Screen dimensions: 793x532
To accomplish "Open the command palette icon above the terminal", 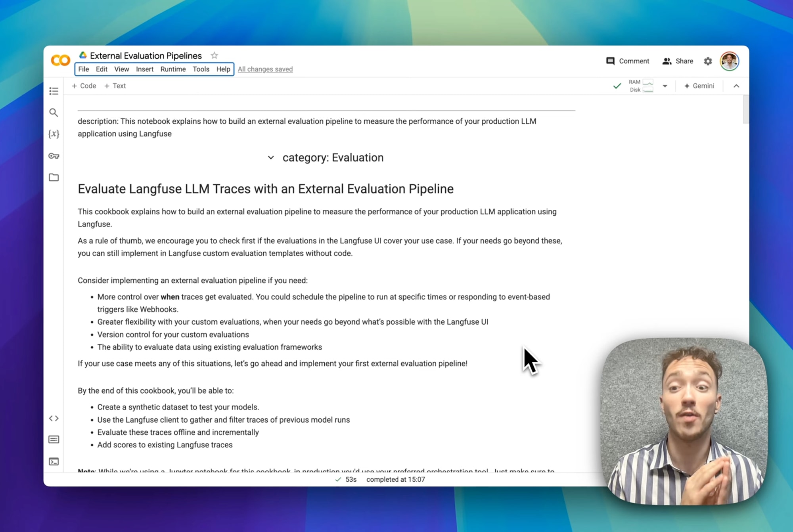I will click(54, 439).
